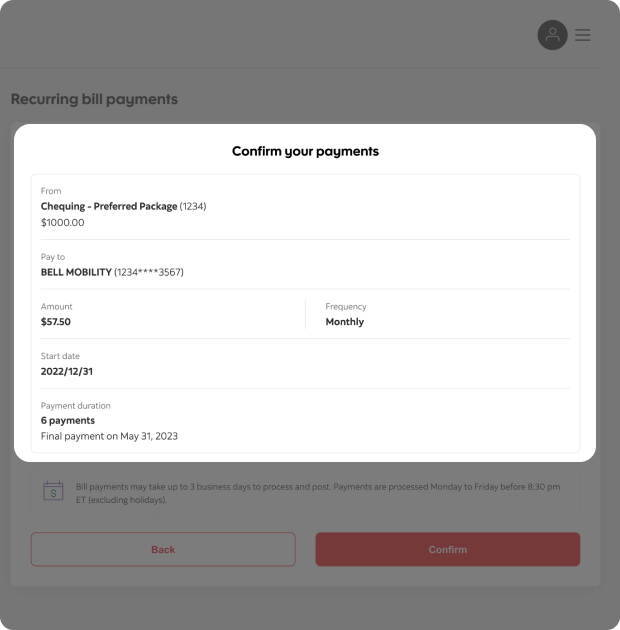620x630 pixels.
Task: Open the hamburger menu icon
Action: (583, 35)
